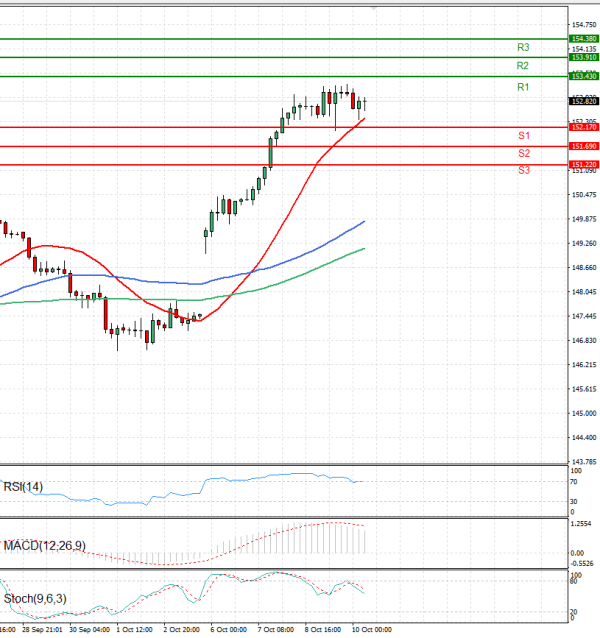Click the R3 resistance label

pos(523,48)
